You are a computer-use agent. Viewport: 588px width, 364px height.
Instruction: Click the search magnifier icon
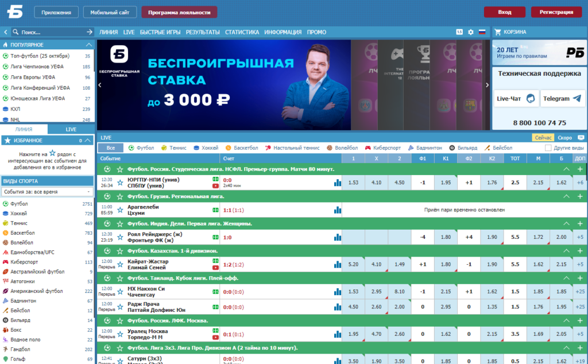tap(16, 32)
